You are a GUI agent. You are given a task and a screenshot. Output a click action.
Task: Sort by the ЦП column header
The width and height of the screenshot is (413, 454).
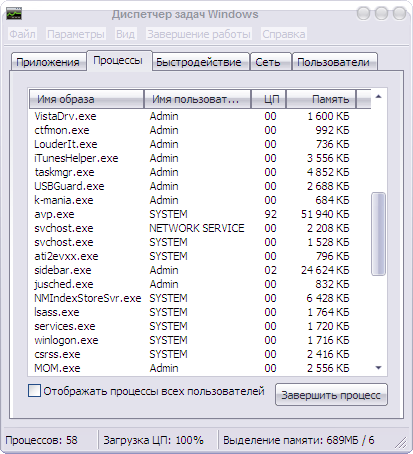coord(269,99)
